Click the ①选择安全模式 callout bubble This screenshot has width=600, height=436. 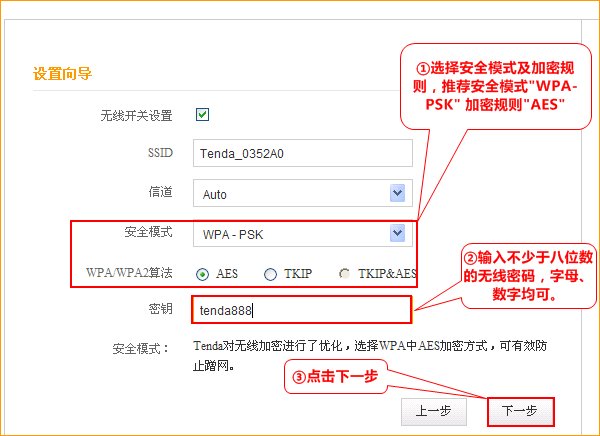click(x=496, y=87)
